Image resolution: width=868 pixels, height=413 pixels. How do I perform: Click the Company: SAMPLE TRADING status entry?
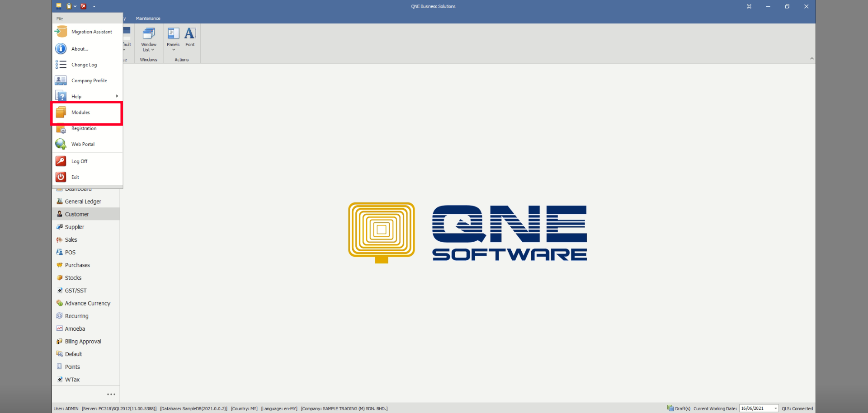344,408
